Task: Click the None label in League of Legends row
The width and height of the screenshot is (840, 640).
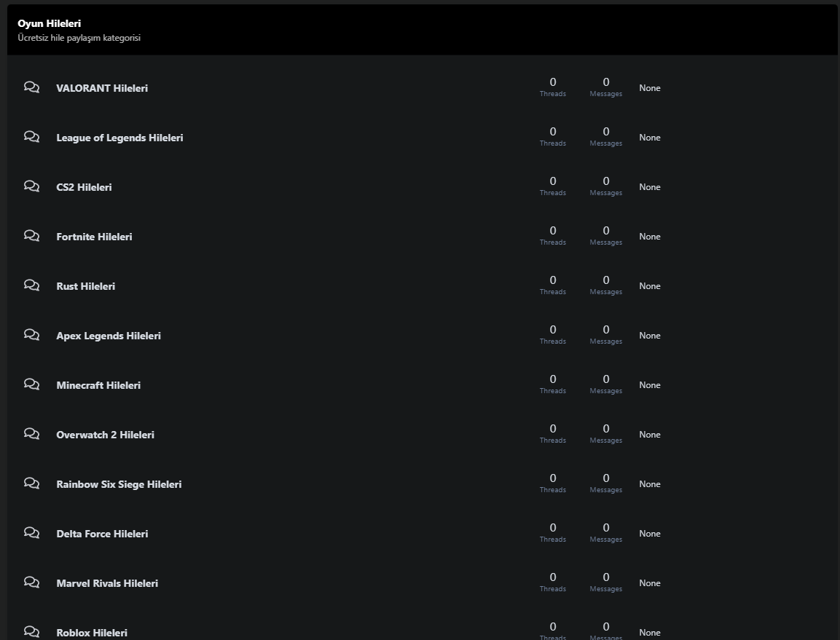Action: pos(649,138)
